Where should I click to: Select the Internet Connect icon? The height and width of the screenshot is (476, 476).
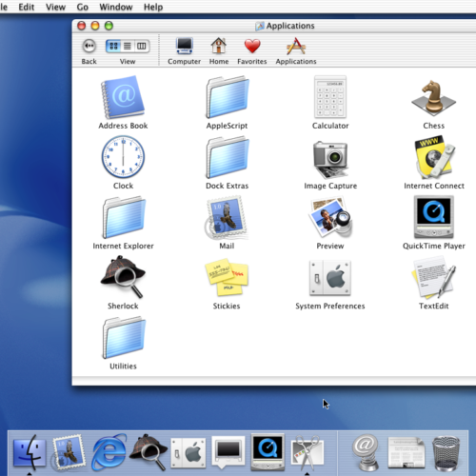tap(434, 157)
